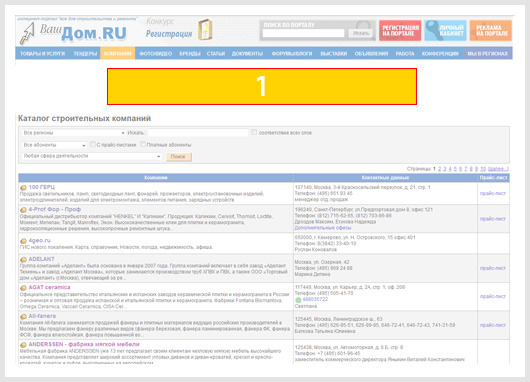Click the Компании column header
The image size is (530, 382).
point(155,178)
